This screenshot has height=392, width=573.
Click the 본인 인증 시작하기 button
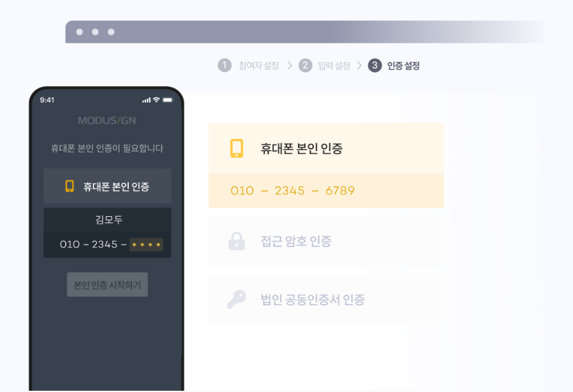107,285
